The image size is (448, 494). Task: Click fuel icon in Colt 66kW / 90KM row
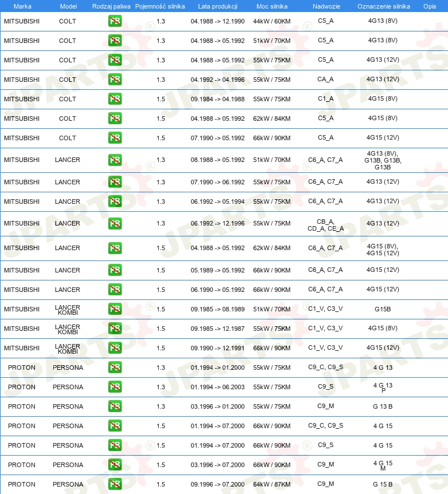coord(115,138)
